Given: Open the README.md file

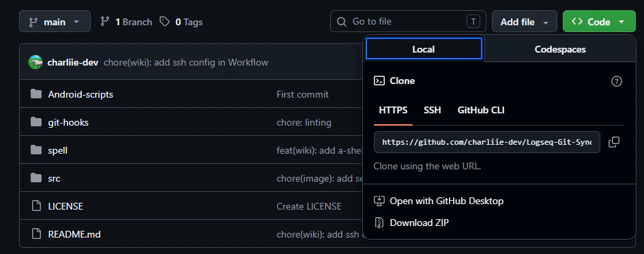Looking at the screenshot, I should (x=74, y=234).
